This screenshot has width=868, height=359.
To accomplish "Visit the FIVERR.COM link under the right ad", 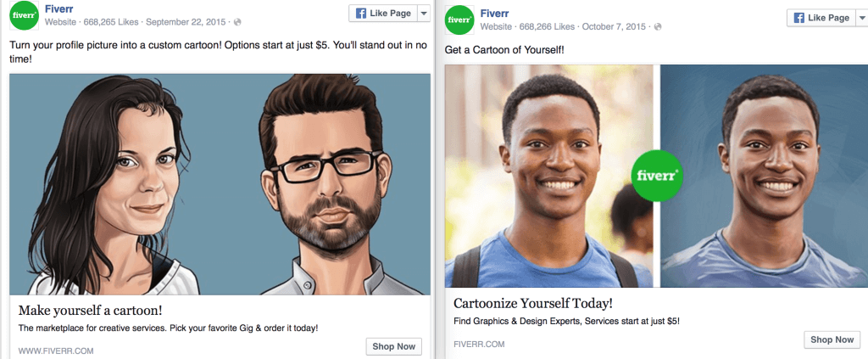I will (479, 344).
